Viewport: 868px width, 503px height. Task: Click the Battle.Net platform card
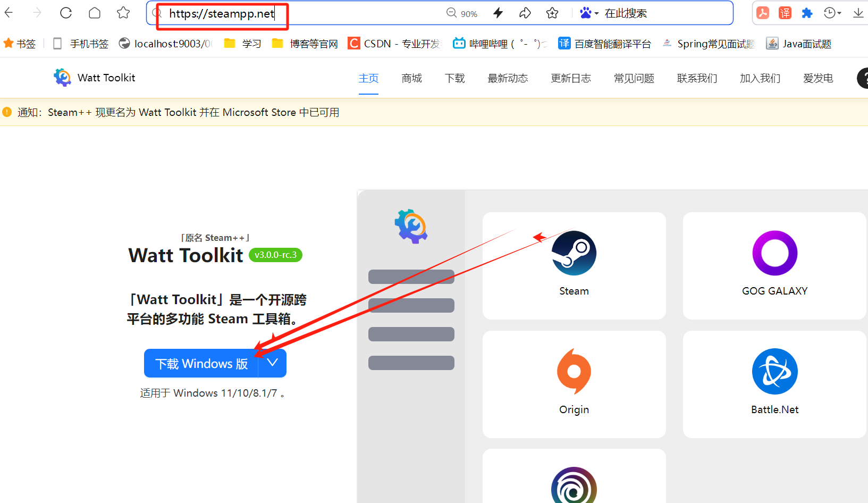pos(775,384)
